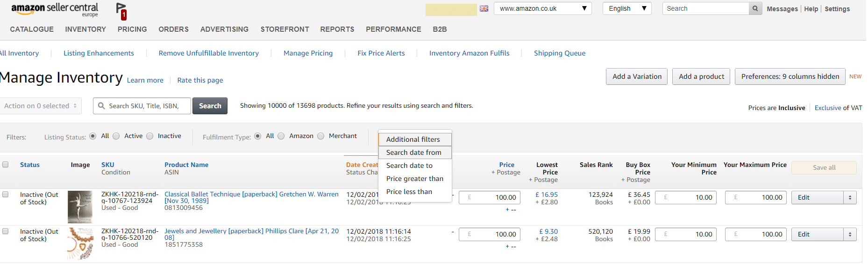
Task: Open the Help link
Action: 811,9
